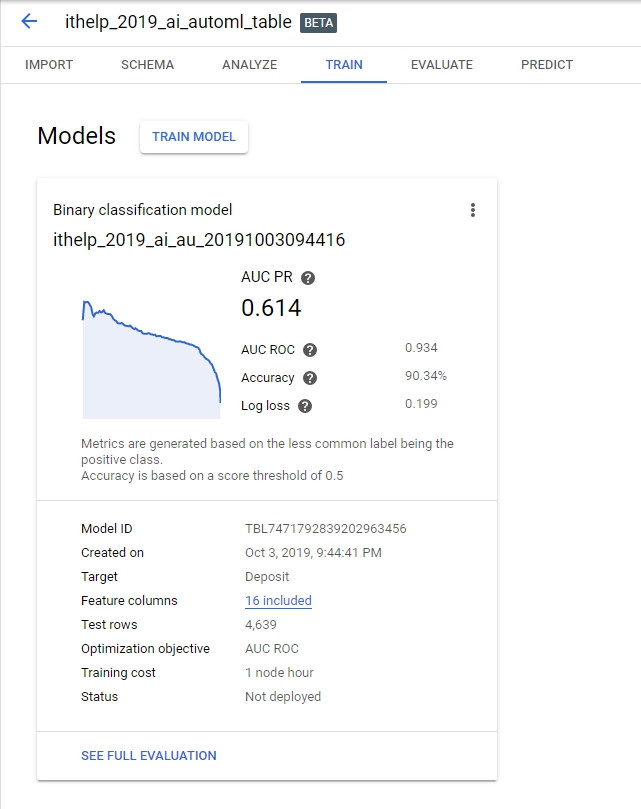Show help for Log loss metric
Viewport: 641px width, 809px height.
pyautogui.click(x=305, y=406)
